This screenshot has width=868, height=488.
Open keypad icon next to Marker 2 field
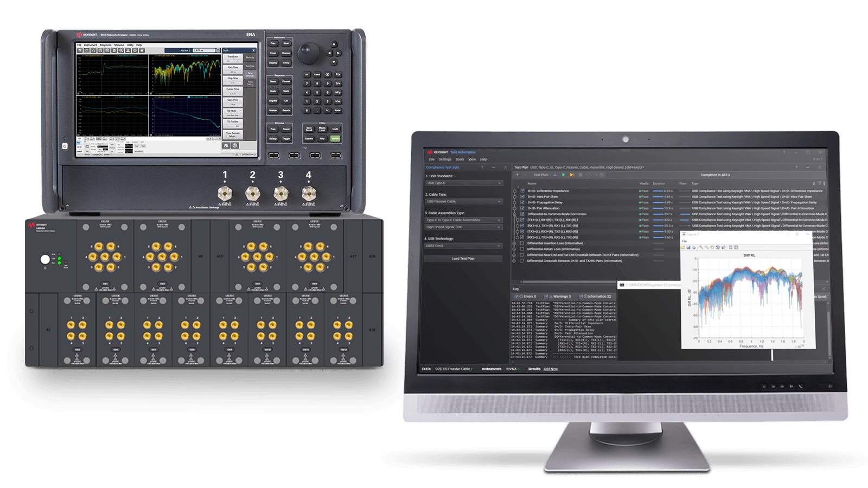point(218,50)
